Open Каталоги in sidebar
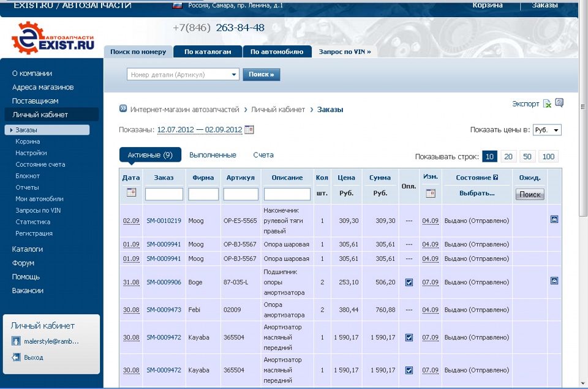 28,249
